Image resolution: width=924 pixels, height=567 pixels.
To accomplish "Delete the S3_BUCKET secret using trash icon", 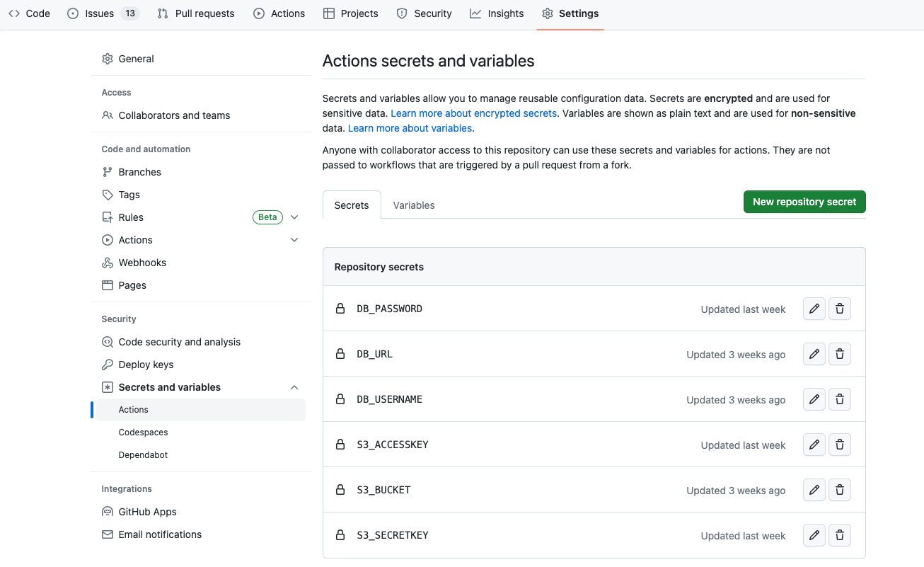I will coord(840,490).
